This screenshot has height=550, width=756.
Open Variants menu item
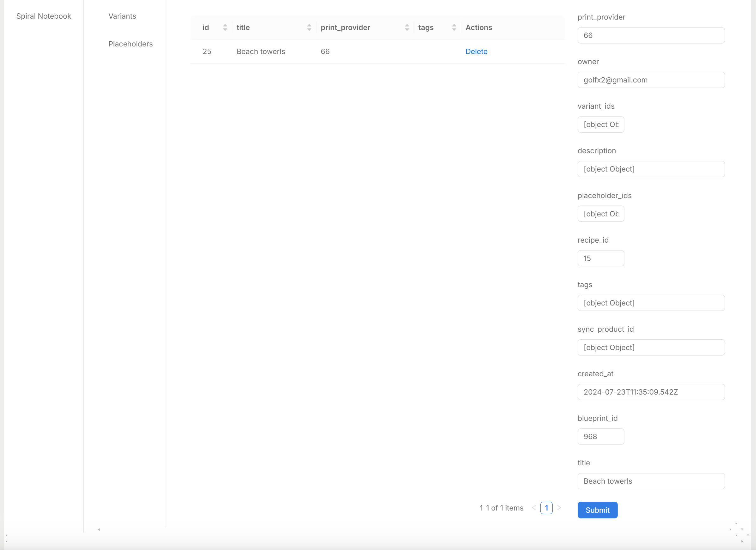click(x=122, y=16)
